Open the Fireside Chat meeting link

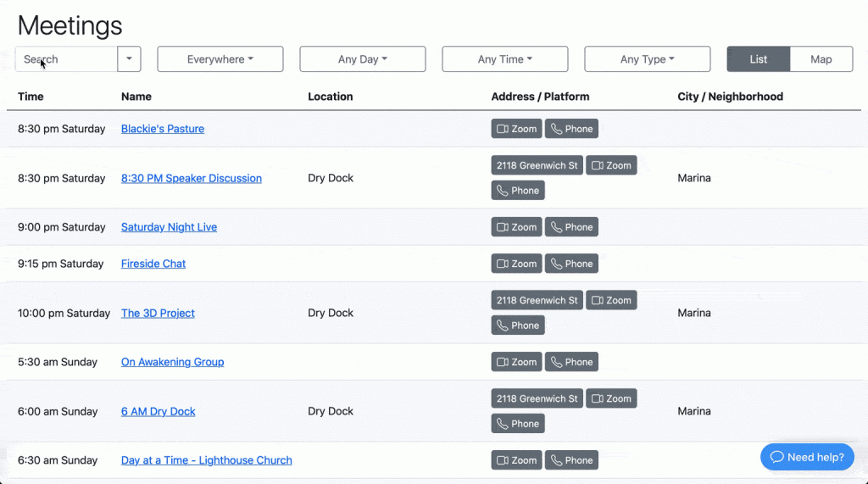(x=153, y=264)
